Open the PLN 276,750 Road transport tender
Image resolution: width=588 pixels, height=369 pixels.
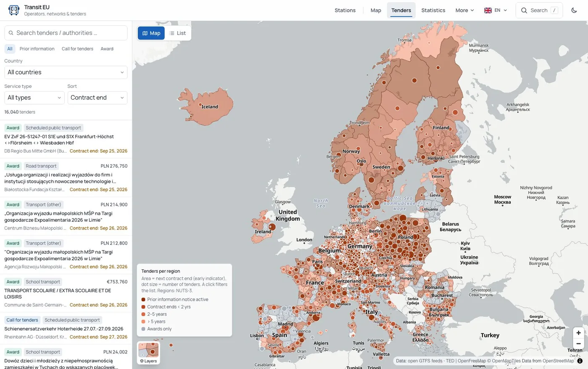[x=66, y=177]
